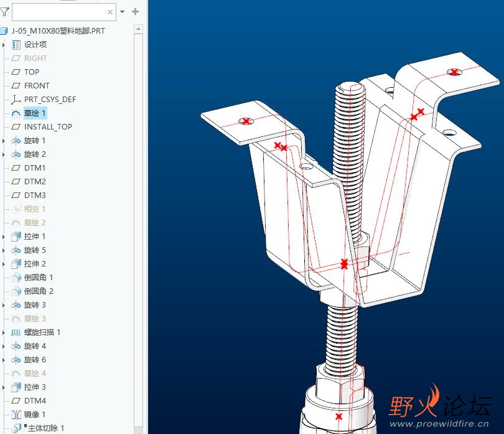Select 旋转 6 in the tree
This screenshot has height=434, width=504.
point(35,360)
